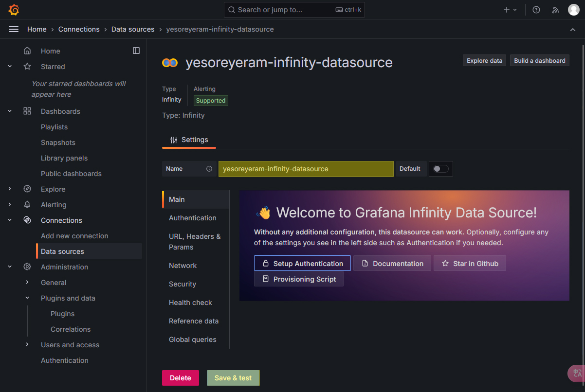Viewport: 585px width, 392px height.
Task: Open the help question mark icon
Action: pyautogui.click(x=536, y=10)
